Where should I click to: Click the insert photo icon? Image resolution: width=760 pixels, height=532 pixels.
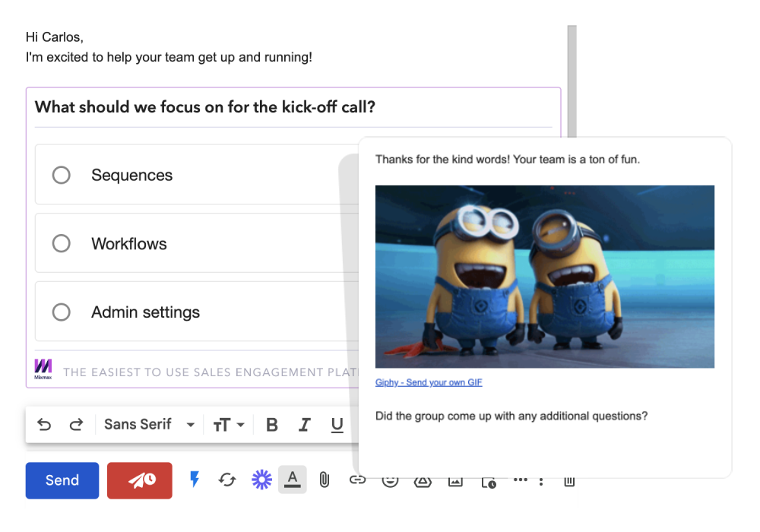(455, 482)
